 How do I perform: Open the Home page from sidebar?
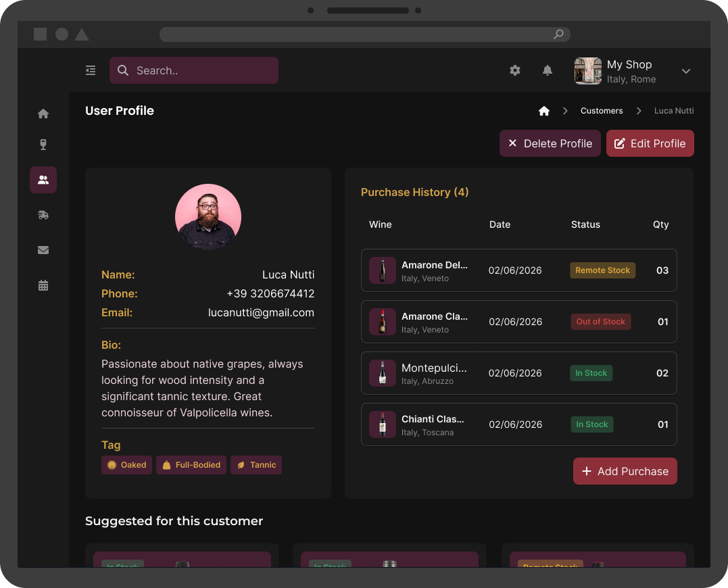tap(43, 114)
